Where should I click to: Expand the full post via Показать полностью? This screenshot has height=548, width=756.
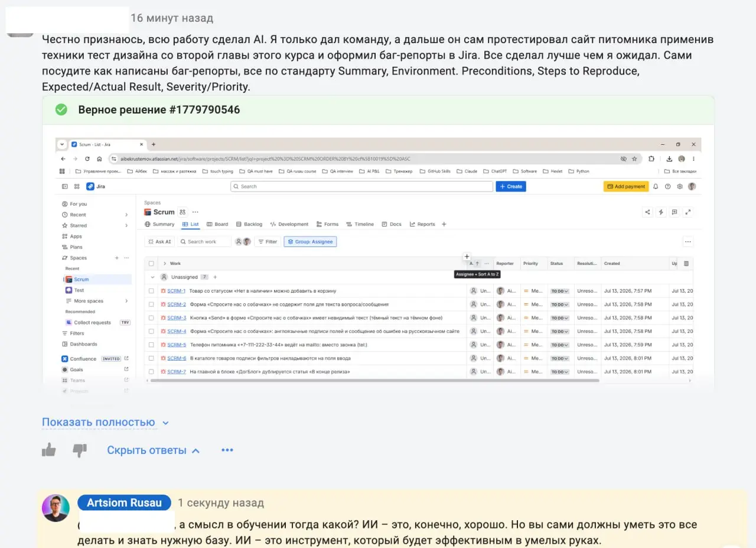point(105,422)
